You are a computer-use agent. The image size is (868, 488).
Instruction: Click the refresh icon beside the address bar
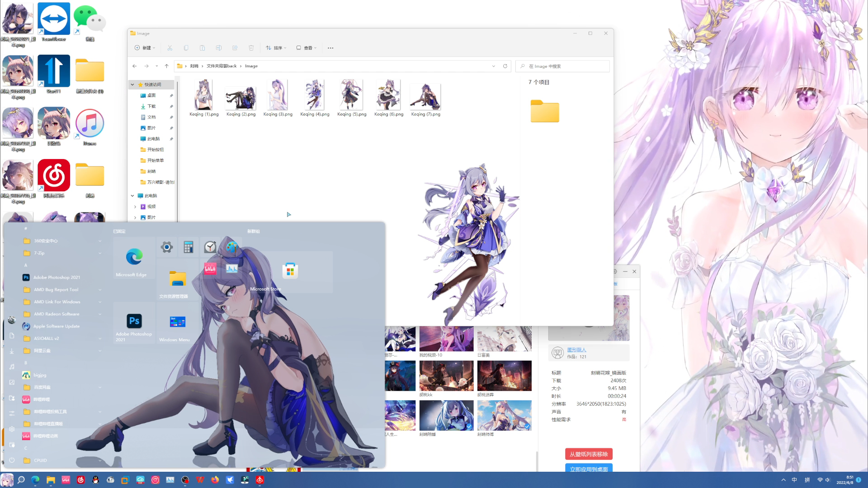tap(505, 66)
